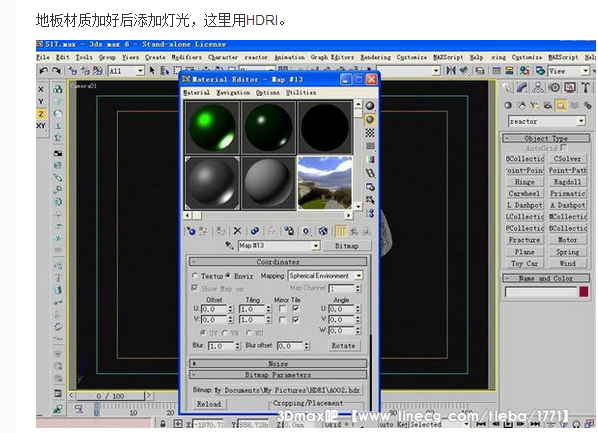This screenshot has width=598, height=433.
Task: Open the Options menu in Material Editor
Action: pos(268,92)
